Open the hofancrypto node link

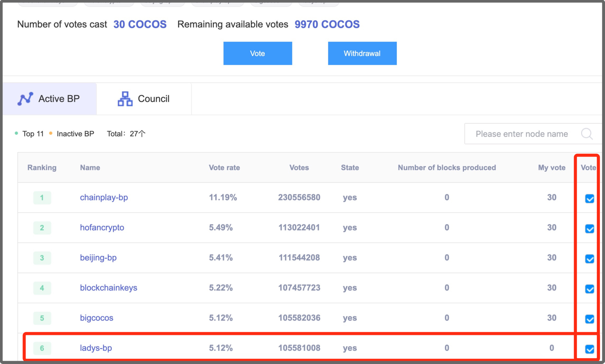pos(102,228)
